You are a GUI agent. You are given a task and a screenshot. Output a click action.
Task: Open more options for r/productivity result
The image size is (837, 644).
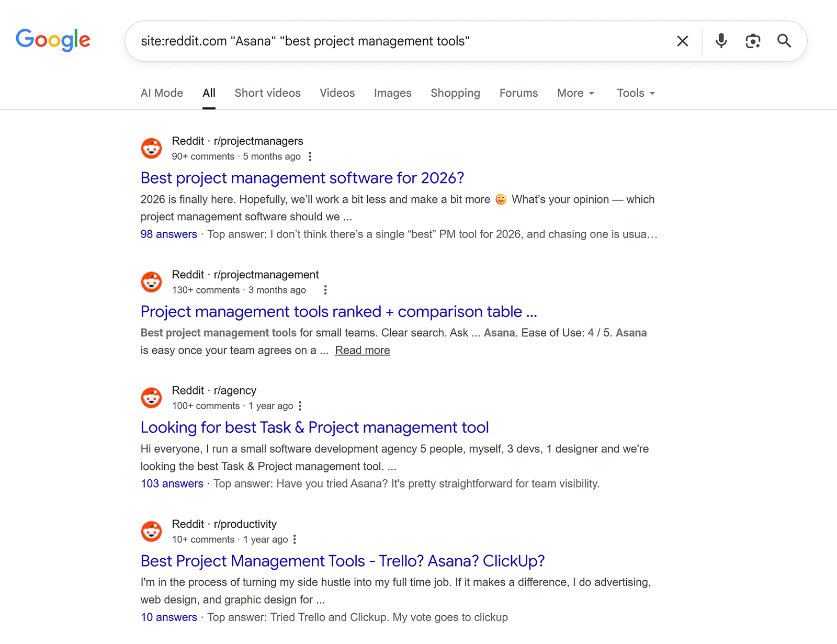point(295,539)
